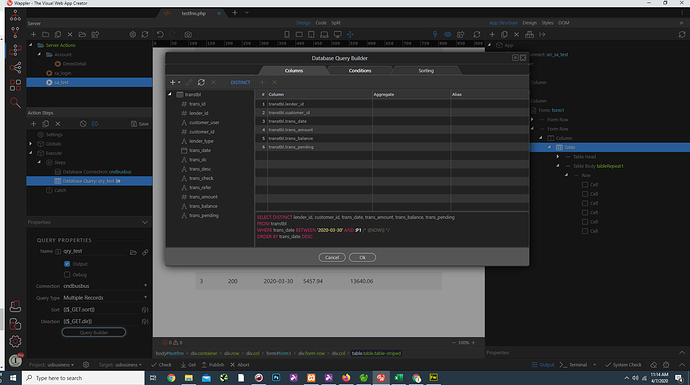Select the testfrm.php document tab
The image size is (690, 385).
194,13
